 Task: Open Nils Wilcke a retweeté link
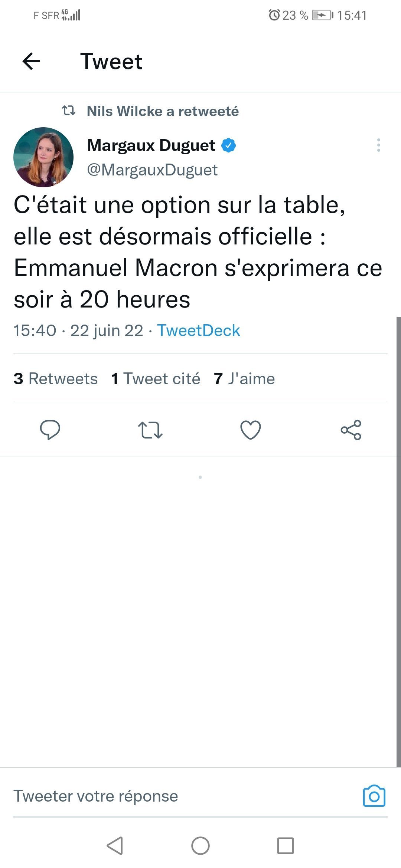tap(162, 111)
